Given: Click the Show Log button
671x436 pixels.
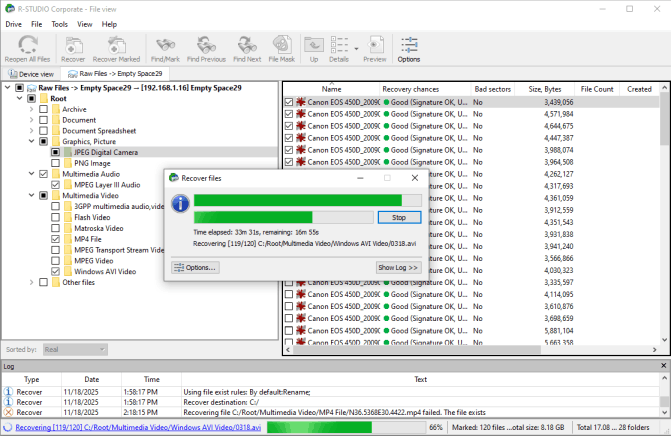Looking at the screenshot, I should pos(397,267).
